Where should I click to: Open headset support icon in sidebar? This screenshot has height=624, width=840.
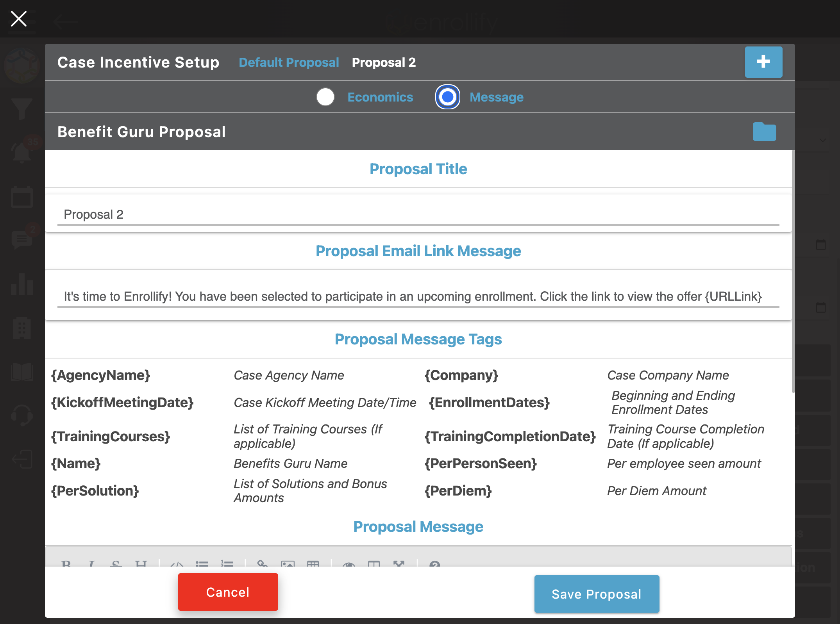(x=22, y=415)
